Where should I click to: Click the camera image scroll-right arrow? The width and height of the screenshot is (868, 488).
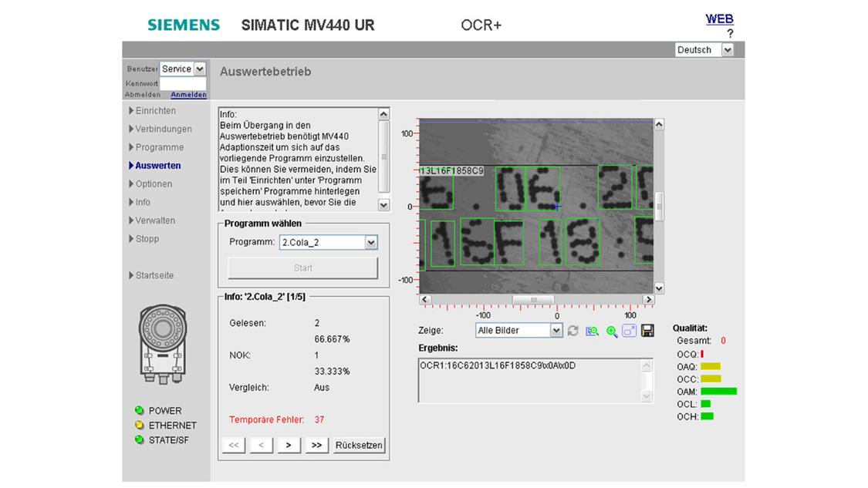coord(647,299)
